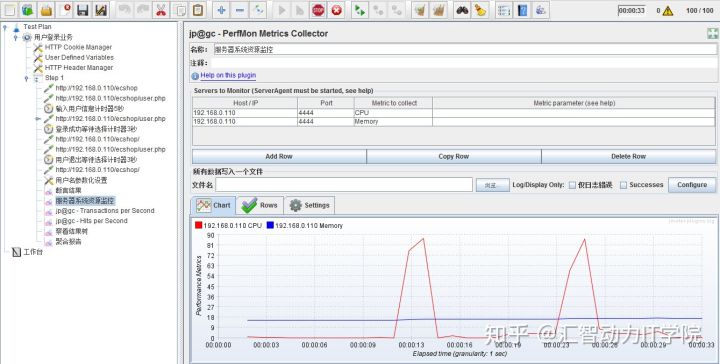Start remote engines with green arrows icon

360,10
